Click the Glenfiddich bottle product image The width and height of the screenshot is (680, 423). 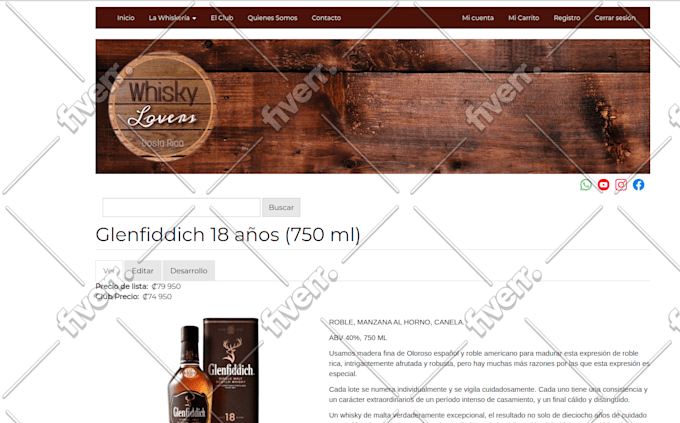pyautogui.click(x=213, y=370)
